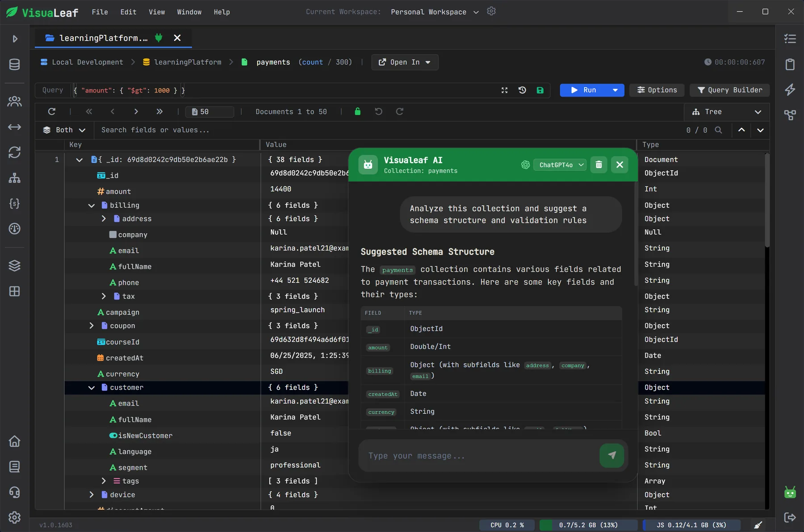Open the ChatGPT4o model dropdown
Image resolution: width=804 pixels, height=532 pixels.
click(560, 165)
